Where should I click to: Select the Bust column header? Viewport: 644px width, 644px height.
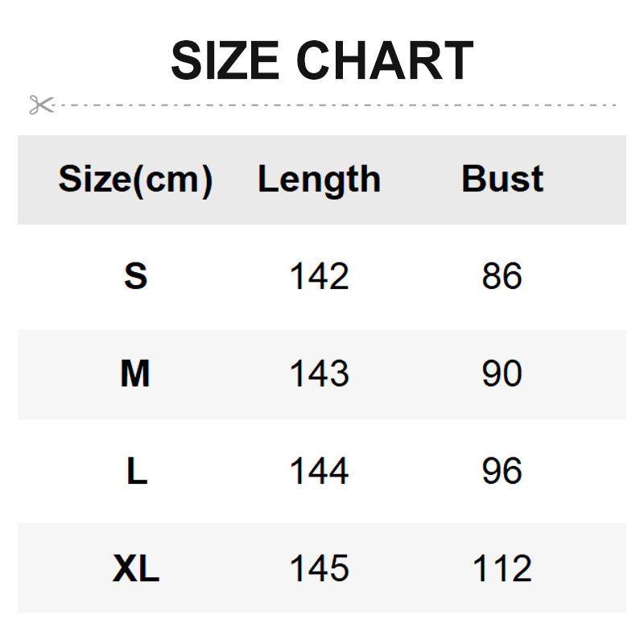tap(502, 179)
